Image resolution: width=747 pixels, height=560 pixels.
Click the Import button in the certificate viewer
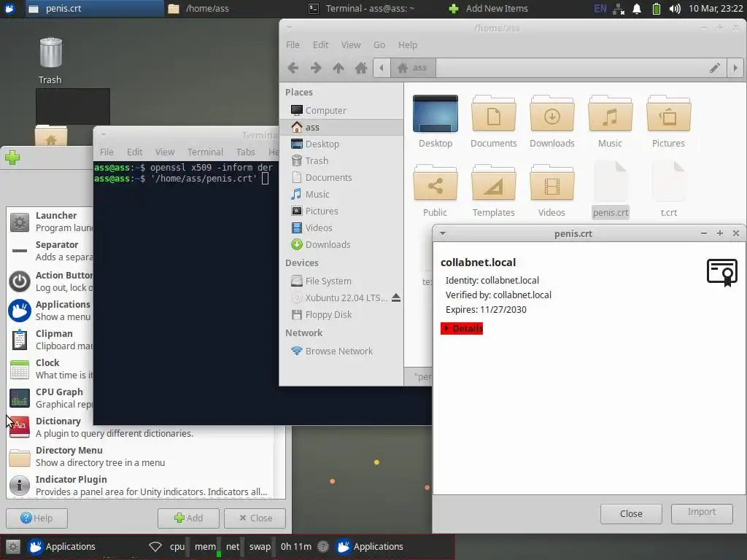click(701, 514)
